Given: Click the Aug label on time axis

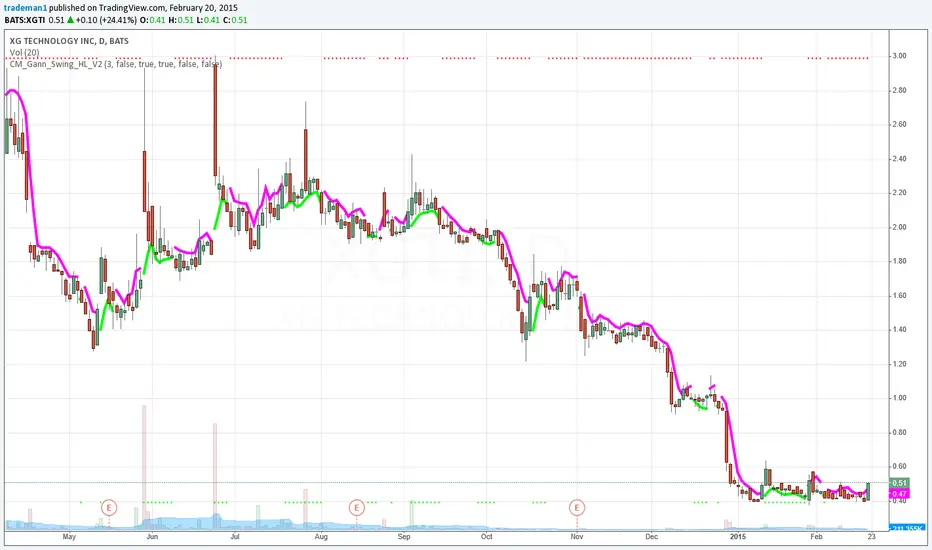Looking at the screenshot, I should 321,536.
